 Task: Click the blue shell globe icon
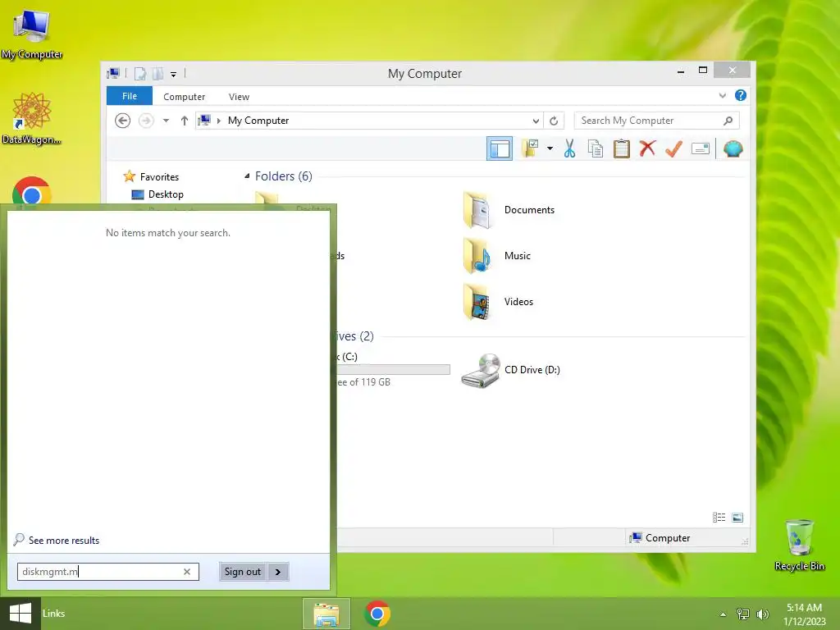click(733, 148)
